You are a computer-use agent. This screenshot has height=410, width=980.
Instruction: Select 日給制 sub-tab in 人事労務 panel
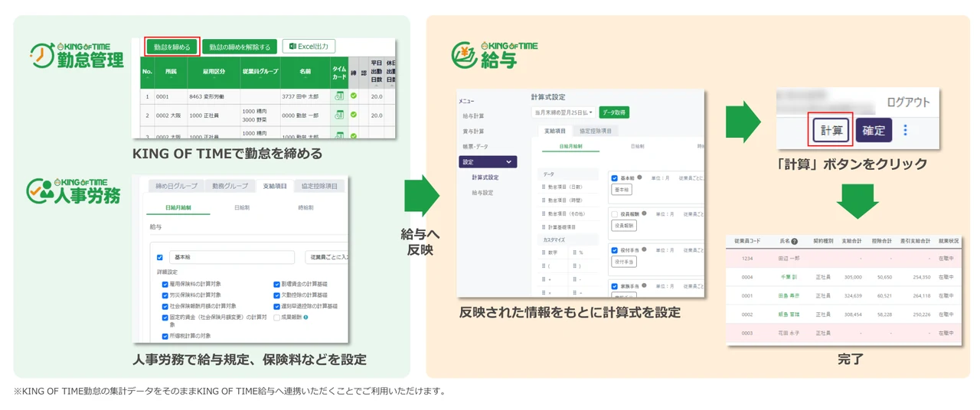241,207
